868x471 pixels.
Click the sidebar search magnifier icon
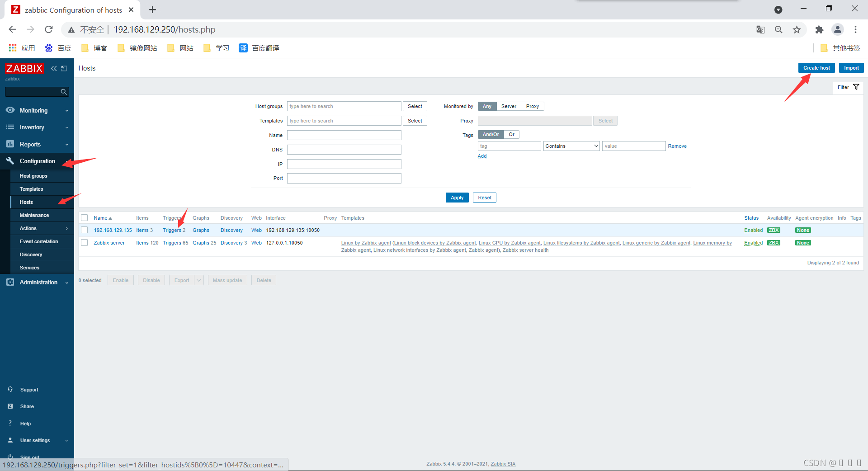[64, 92]
